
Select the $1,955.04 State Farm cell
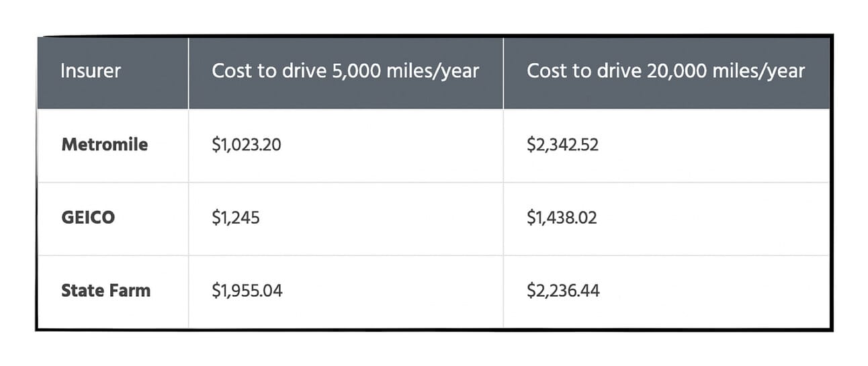[247, 291]
